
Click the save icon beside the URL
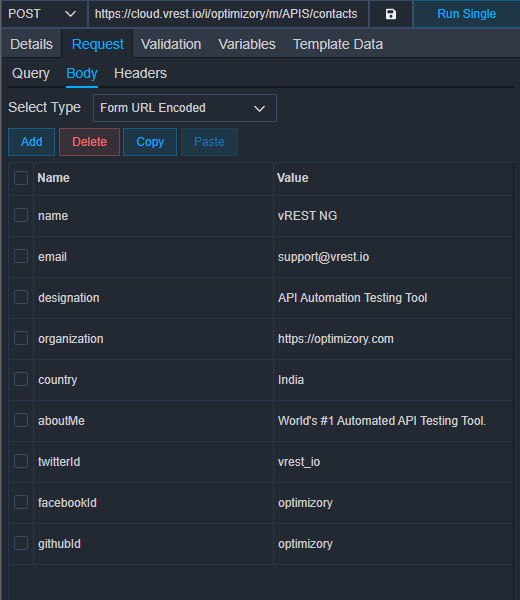391,14
